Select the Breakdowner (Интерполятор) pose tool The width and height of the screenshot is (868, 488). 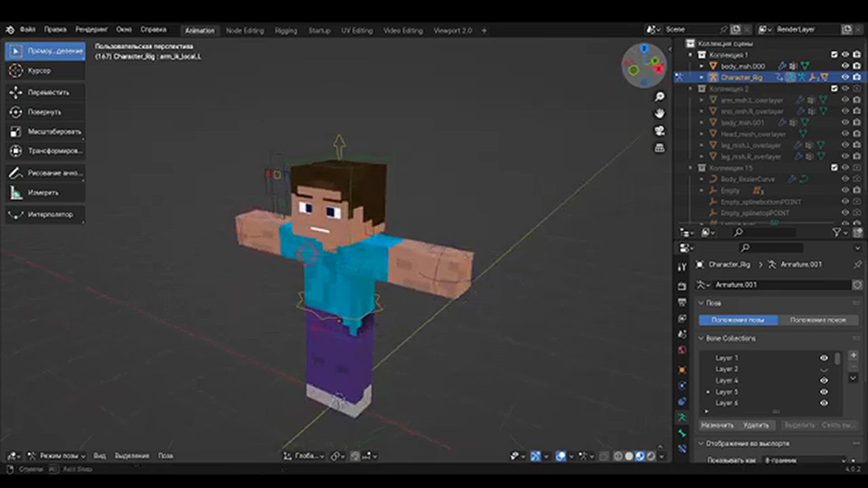point(45,215)
